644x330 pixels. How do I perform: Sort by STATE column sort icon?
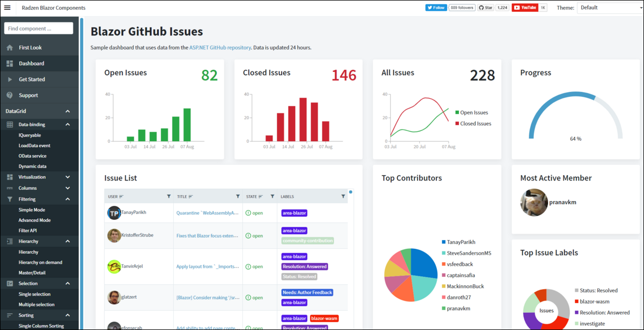[262, 197]
